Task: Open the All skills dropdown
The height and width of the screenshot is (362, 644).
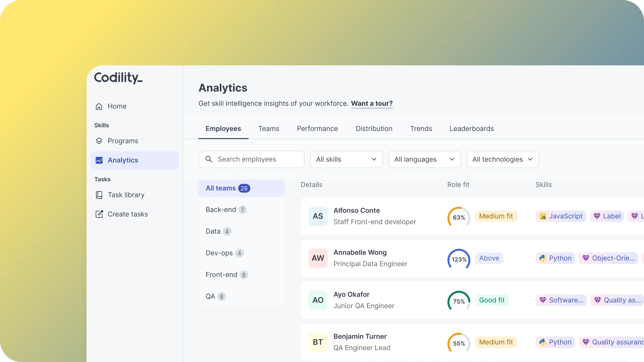Action: tap(346, 159)
